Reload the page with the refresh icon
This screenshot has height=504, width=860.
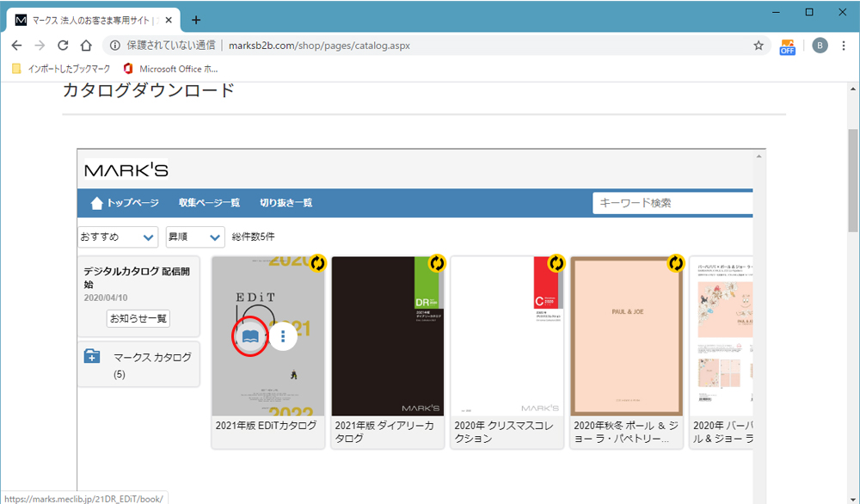(63, 46)
